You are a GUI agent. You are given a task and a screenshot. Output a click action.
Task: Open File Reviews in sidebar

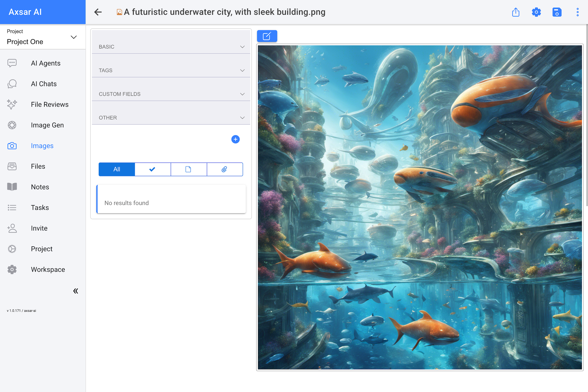click(49, 105)
